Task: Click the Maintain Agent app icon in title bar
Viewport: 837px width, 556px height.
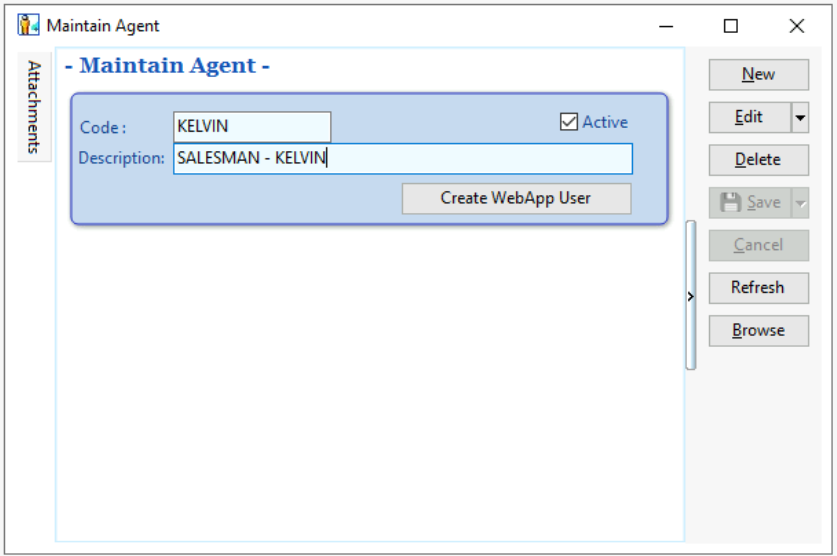Action: [27, 26]
